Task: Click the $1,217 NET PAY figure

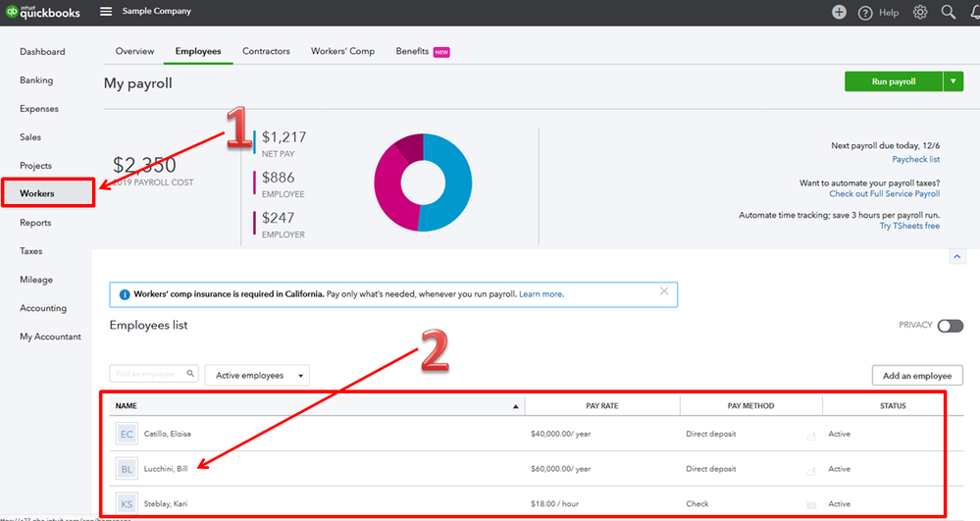Action: tap(284, 137)
